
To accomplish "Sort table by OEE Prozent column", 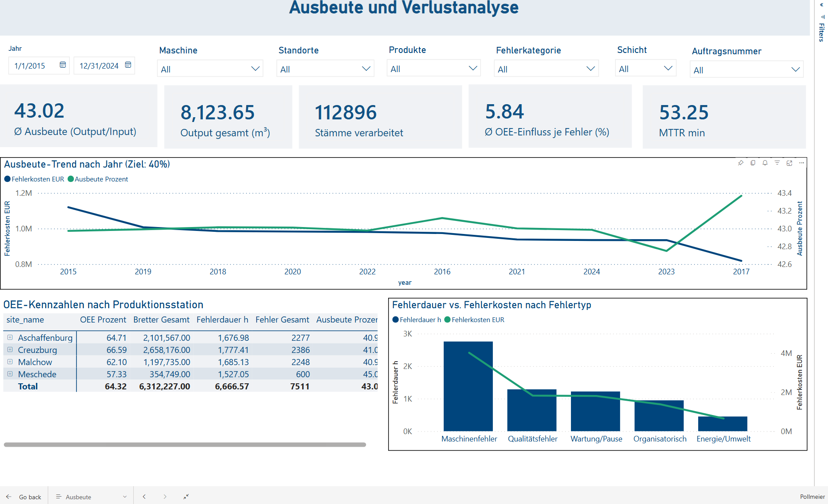I will [103, 320].
